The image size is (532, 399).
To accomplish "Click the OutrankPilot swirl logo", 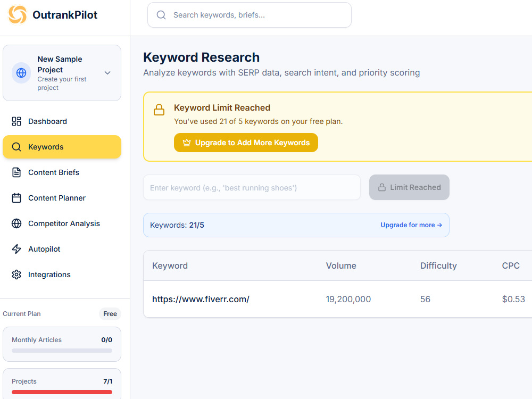I will (18, 14).
